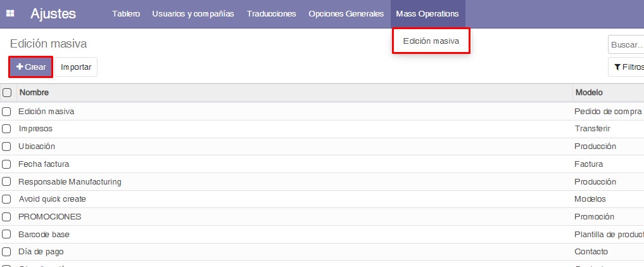The height and width of the screenshot is (267, 644).
Task: Open the Mass Operations menu
Action: pos(427,14)
